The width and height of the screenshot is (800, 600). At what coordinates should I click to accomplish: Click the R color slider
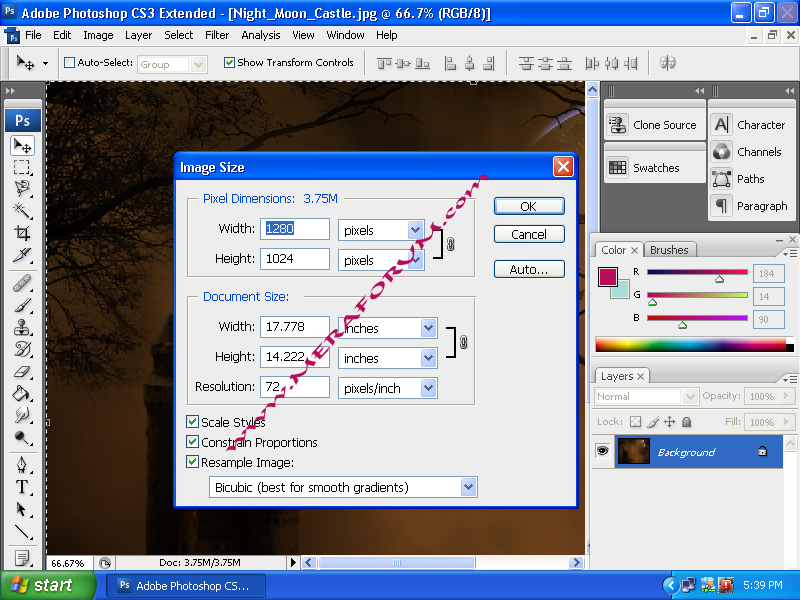(697, 272)
